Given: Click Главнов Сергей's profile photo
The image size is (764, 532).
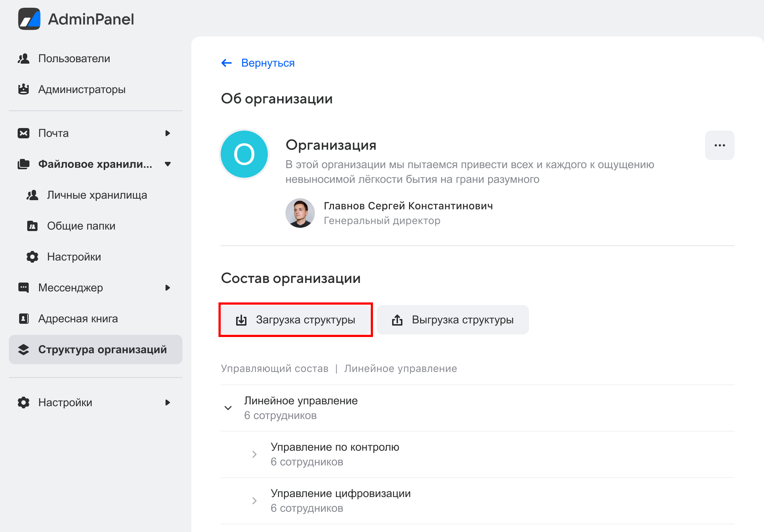Looking at the screenshot, I should click(x=300, y=213).
